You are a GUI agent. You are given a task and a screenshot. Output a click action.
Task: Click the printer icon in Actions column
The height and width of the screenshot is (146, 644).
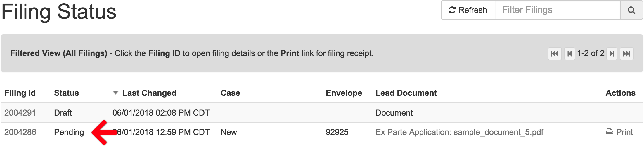610,132
